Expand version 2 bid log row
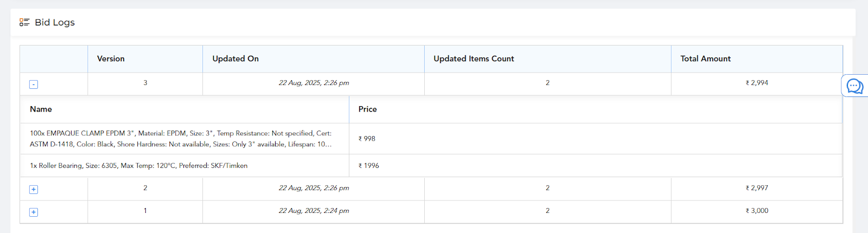 34,190
